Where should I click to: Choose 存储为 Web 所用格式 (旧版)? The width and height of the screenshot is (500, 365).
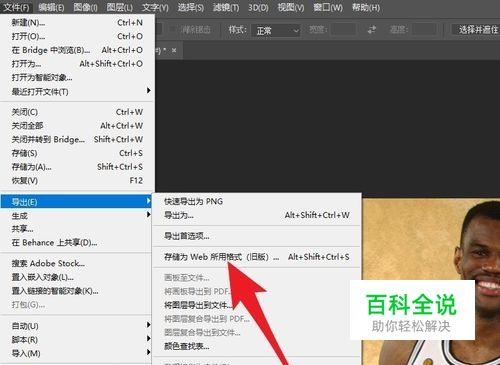coord(257,257)
